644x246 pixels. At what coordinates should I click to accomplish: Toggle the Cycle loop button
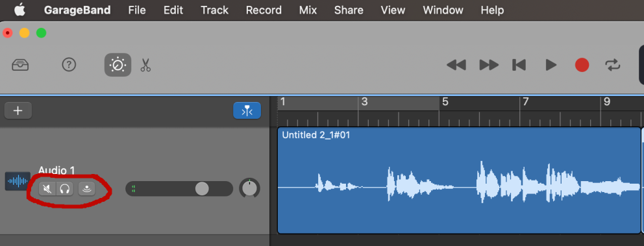(x=612, y=65)
